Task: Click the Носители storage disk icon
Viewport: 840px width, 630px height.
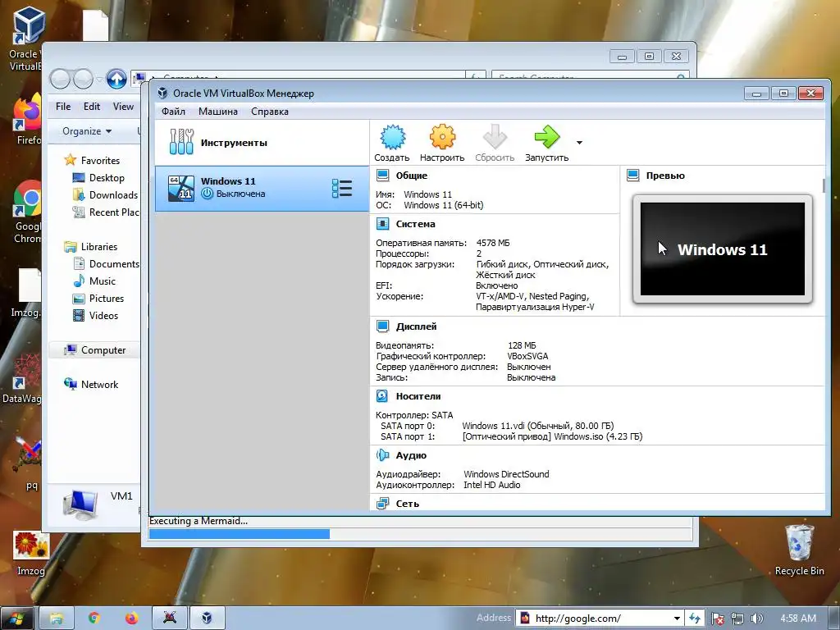Action: pyautogui.click(x=382, y=396)
